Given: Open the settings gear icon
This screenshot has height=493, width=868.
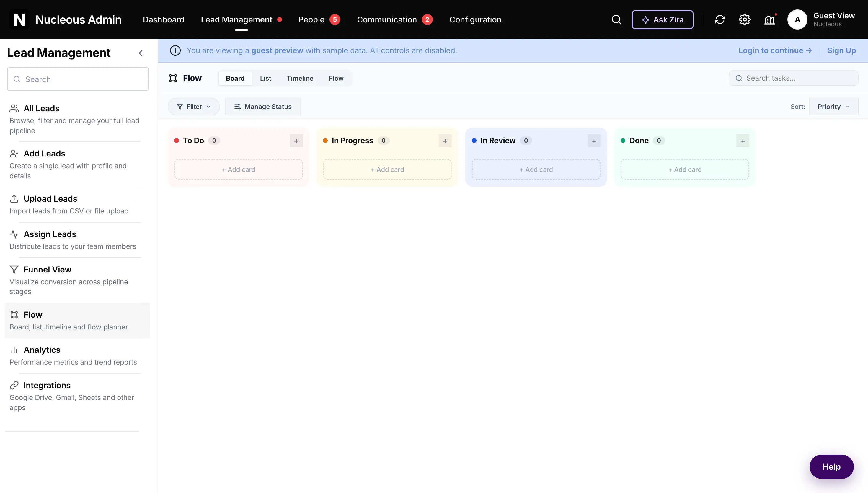Looking at the screenshot, I should tap(744, 20).
